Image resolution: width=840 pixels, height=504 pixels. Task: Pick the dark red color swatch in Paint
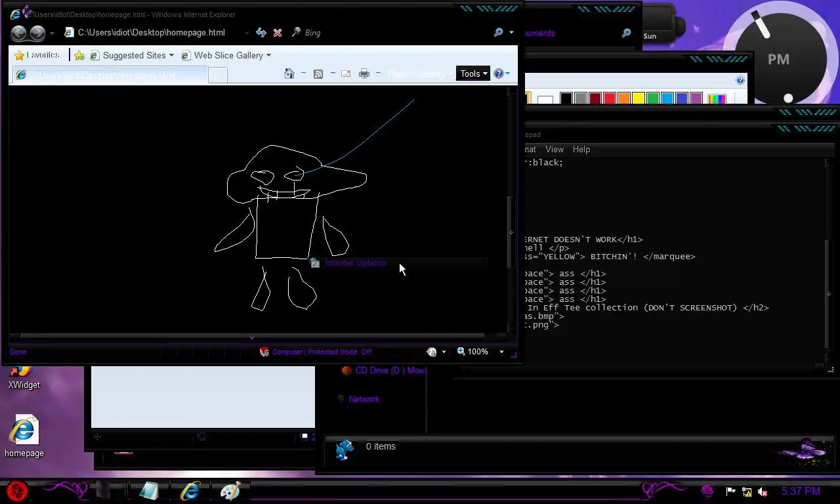pyautogui.click(x=595, y=99)
